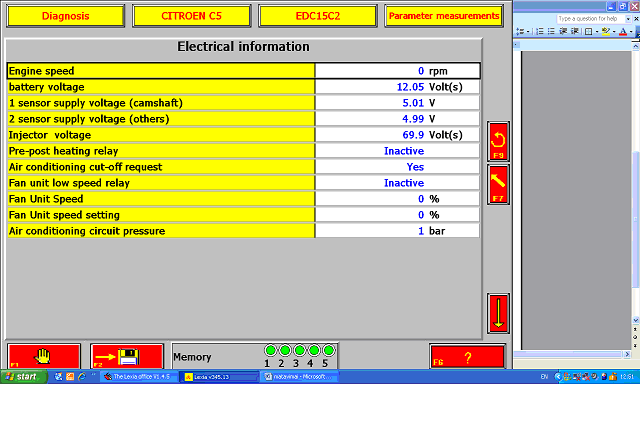This screenshot has height=434, width=640.
Task: Click the 4.99 V sensor supply value
Action: pyautogui.click(x=419, y=119)
